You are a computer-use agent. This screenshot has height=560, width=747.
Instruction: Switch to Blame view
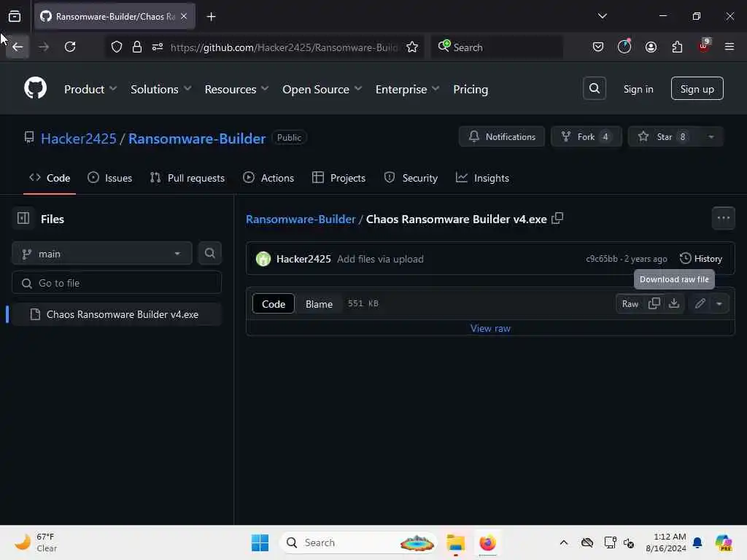click(x=319, y=304)
